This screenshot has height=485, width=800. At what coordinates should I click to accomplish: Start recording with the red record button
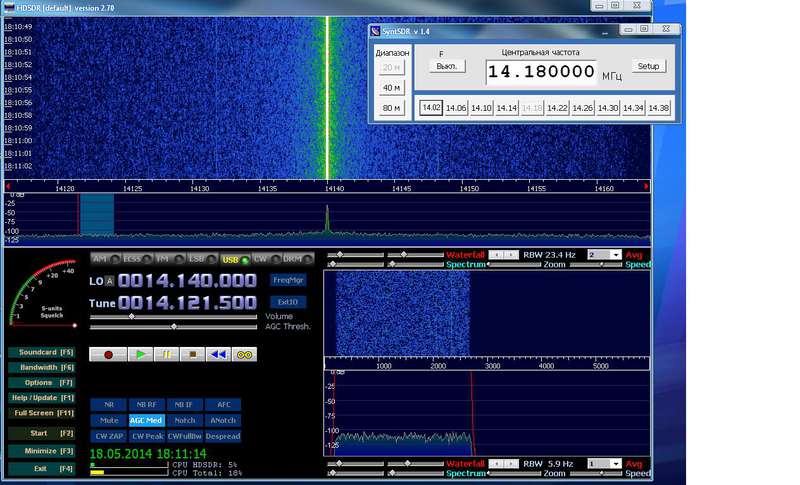[x=108, y=354]
